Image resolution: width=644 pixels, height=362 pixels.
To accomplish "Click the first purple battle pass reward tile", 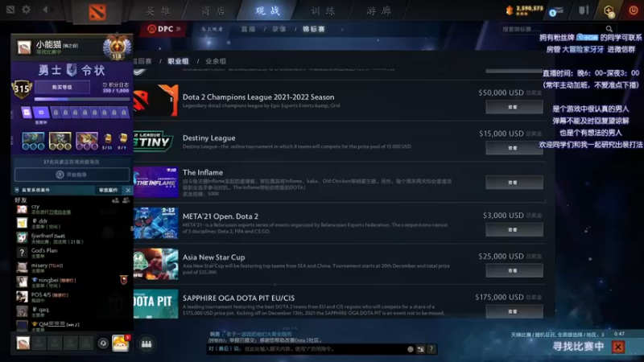I will point(27,112).
